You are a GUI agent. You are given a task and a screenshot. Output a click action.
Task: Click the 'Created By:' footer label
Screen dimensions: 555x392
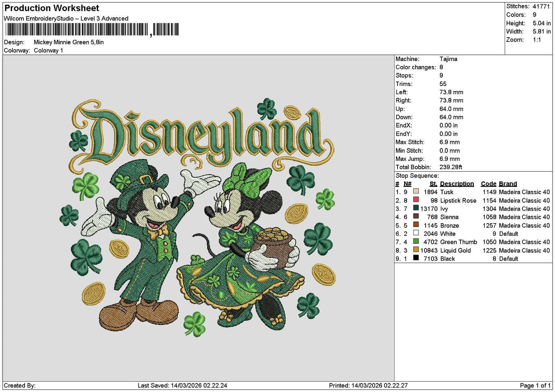click(x=20, y=385)
